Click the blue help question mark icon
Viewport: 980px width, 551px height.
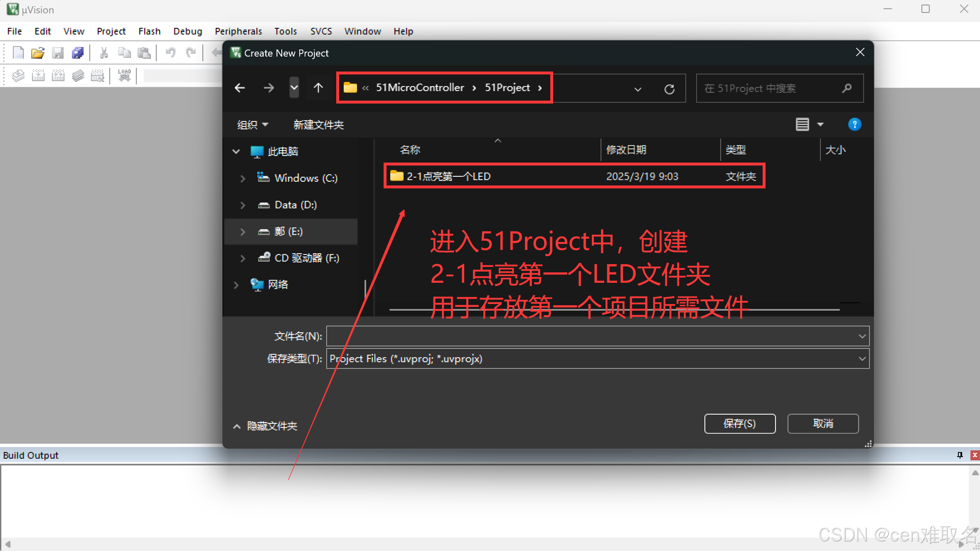[x=854, y=124]
